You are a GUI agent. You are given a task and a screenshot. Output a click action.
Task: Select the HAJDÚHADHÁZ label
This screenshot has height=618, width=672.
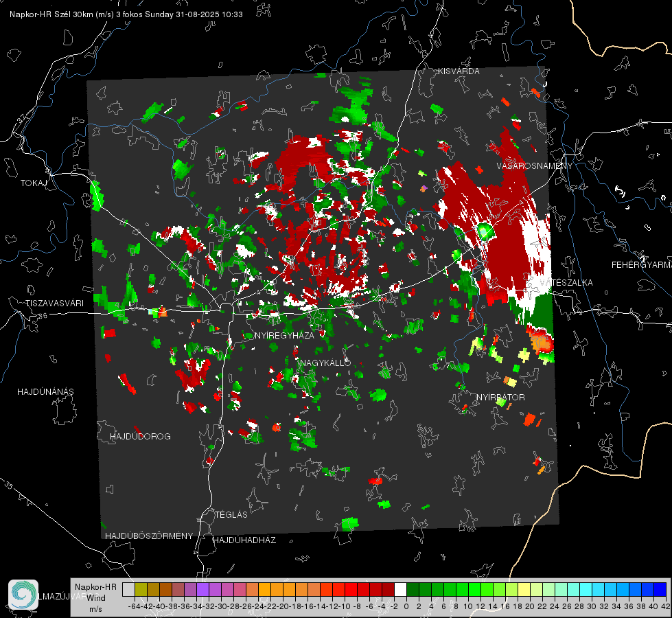pos(244,540)
